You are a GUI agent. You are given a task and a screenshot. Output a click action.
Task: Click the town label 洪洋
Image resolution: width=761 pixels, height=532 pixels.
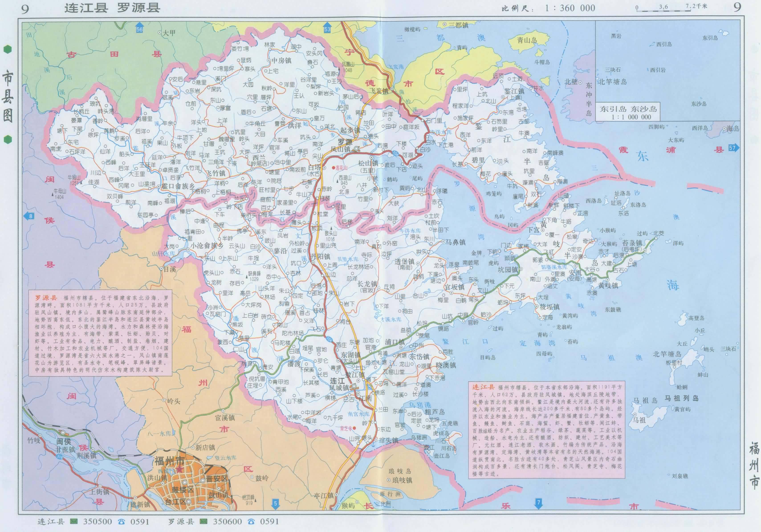tap(295, 125)
